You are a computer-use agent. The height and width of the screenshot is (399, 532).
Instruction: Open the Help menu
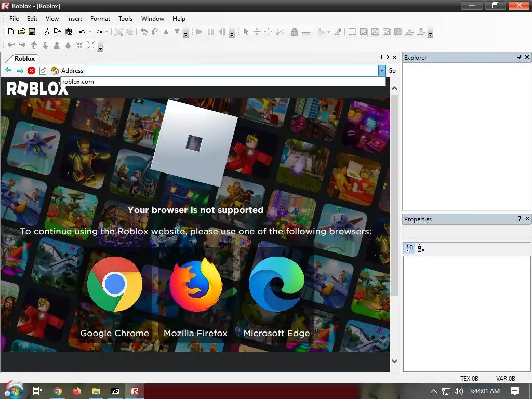(x=179, y=19)
